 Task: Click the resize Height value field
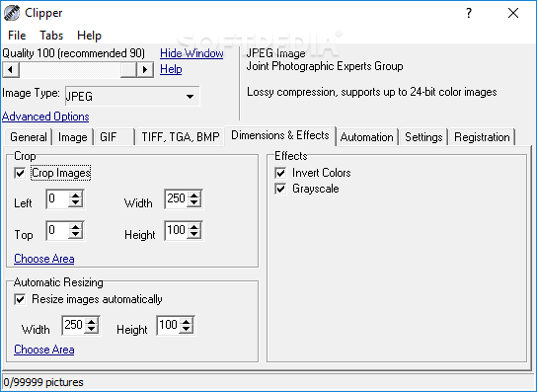point(168,325)
